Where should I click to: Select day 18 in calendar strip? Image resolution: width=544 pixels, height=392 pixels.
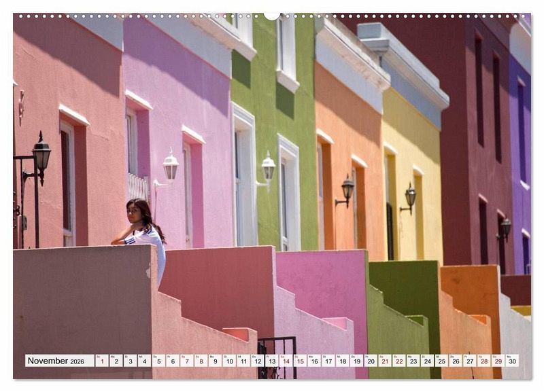[x=343, y=361]
